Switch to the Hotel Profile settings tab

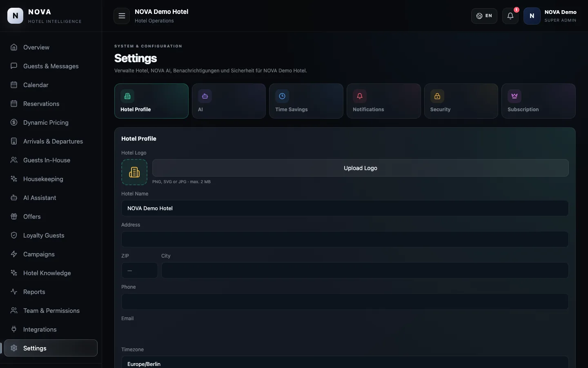coord(151,101)
